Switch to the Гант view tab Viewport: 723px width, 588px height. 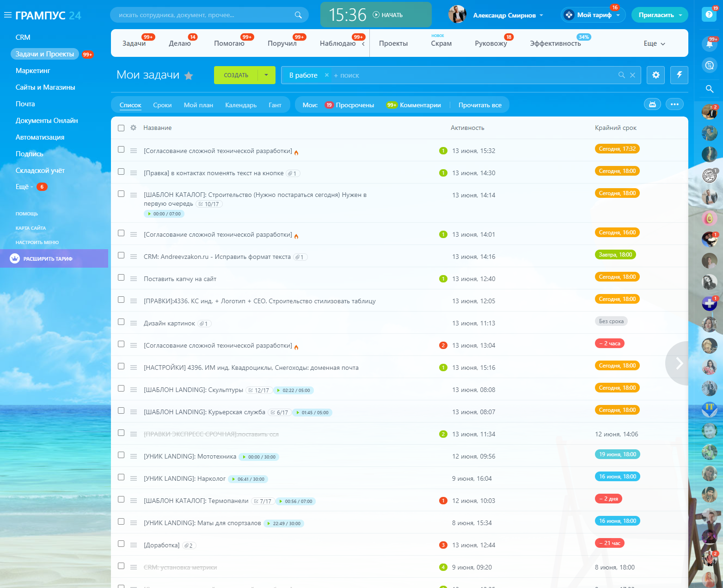click(275, 105)
